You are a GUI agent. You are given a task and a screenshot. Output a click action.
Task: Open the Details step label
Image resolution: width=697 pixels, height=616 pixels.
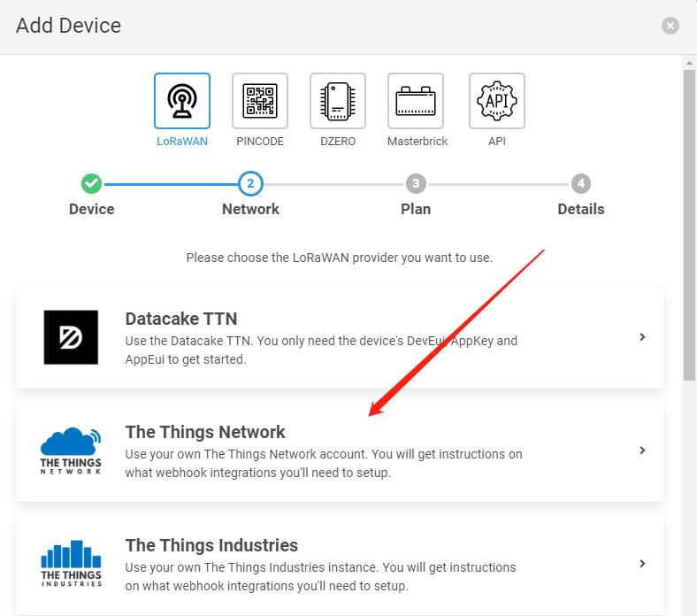click(x=581, y=209)
